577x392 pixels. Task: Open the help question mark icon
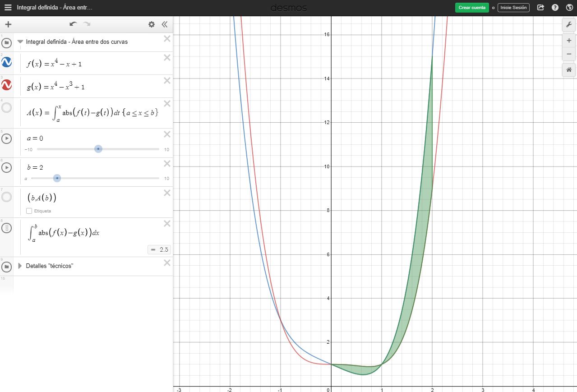click(x=554, y=7)
